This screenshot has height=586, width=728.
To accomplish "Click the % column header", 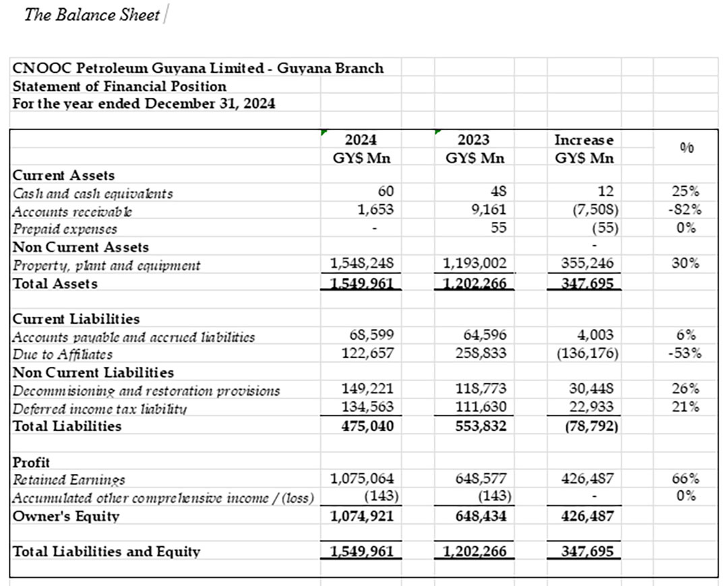I will (x=687, y=148).
